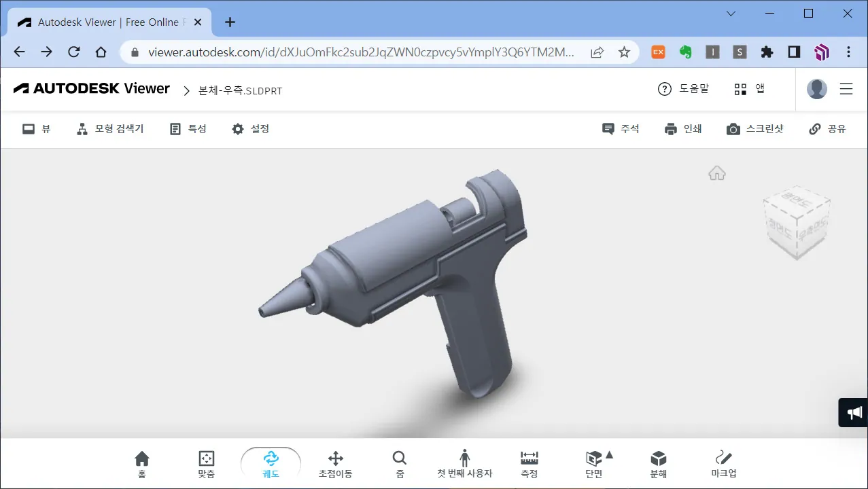The image size is (868, 489).
Task: Open the 모형 검색기 (model browser)
Action: point(110,128)
